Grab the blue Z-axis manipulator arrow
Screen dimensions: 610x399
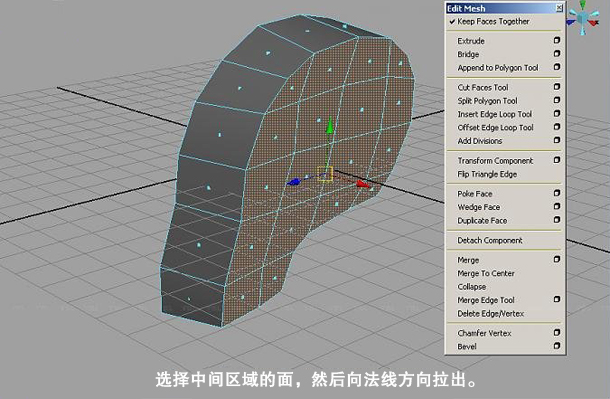[293, 182]
